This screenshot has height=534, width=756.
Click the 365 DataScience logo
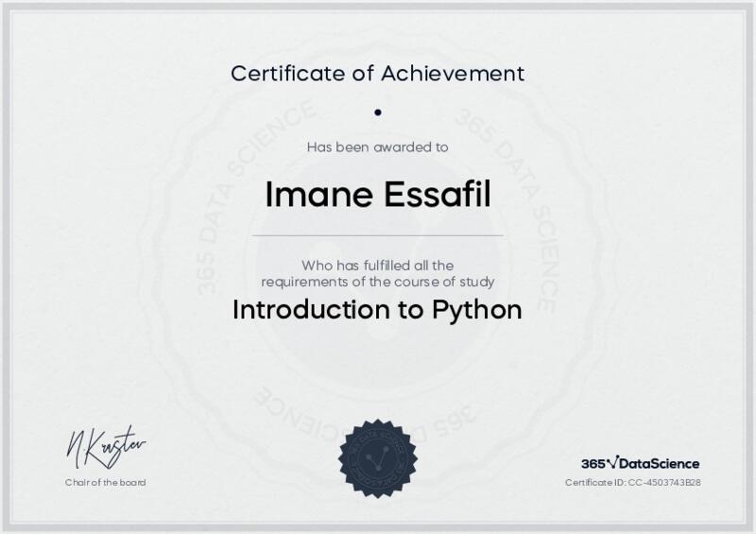(640, 463)
